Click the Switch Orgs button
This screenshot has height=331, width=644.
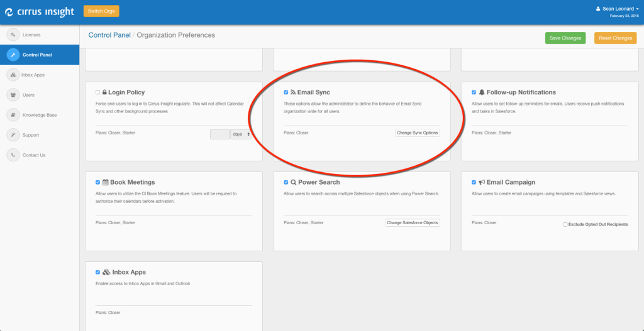click(x=101, y=11)
